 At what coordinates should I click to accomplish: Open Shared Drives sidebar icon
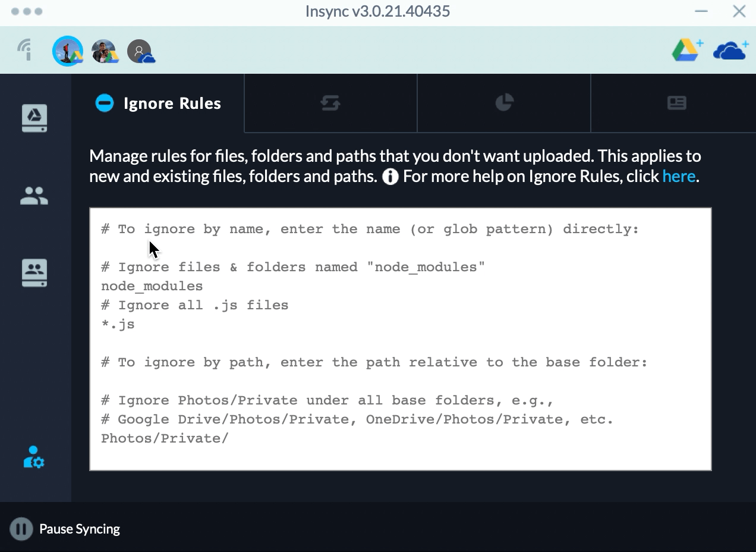34,272
